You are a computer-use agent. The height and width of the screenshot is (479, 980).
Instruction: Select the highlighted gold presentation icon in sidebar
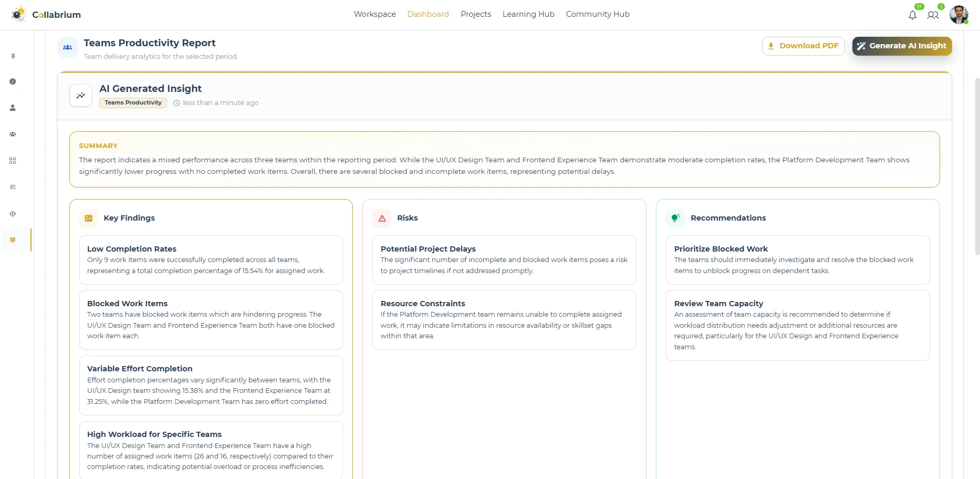[13, 240]
